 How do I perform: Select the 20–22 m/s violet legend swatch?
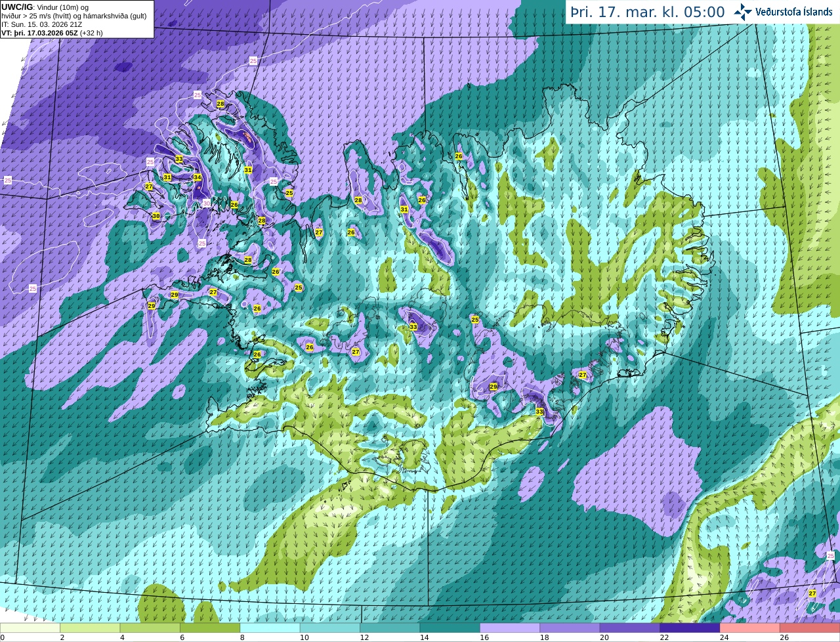coord(631,628)
